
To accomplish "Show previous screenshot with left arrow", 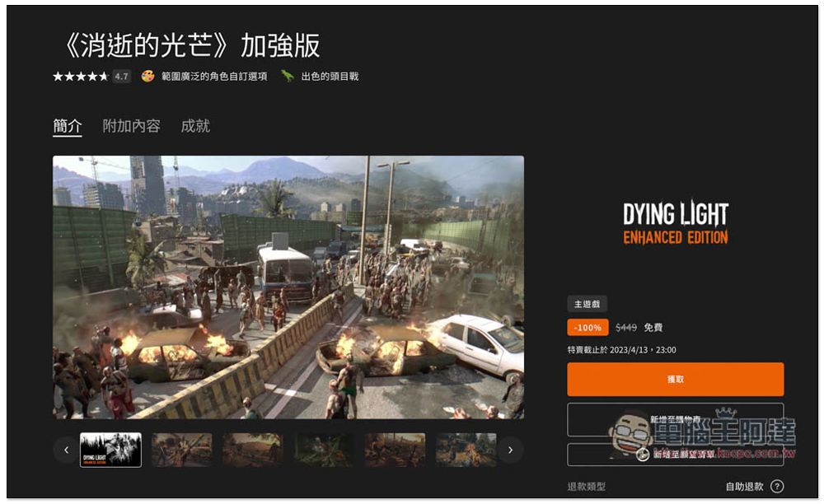I will pyautogui.click(x=66, y=450).
